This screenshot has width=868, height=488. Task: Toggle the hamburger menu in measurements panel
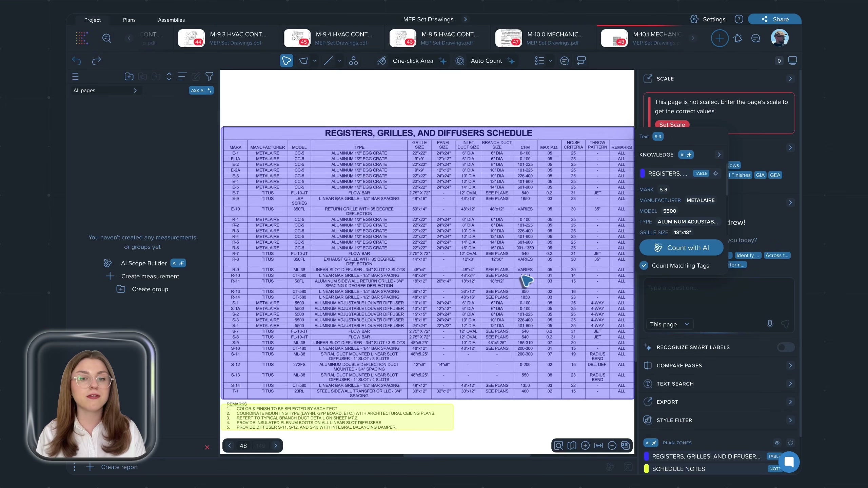75,77
